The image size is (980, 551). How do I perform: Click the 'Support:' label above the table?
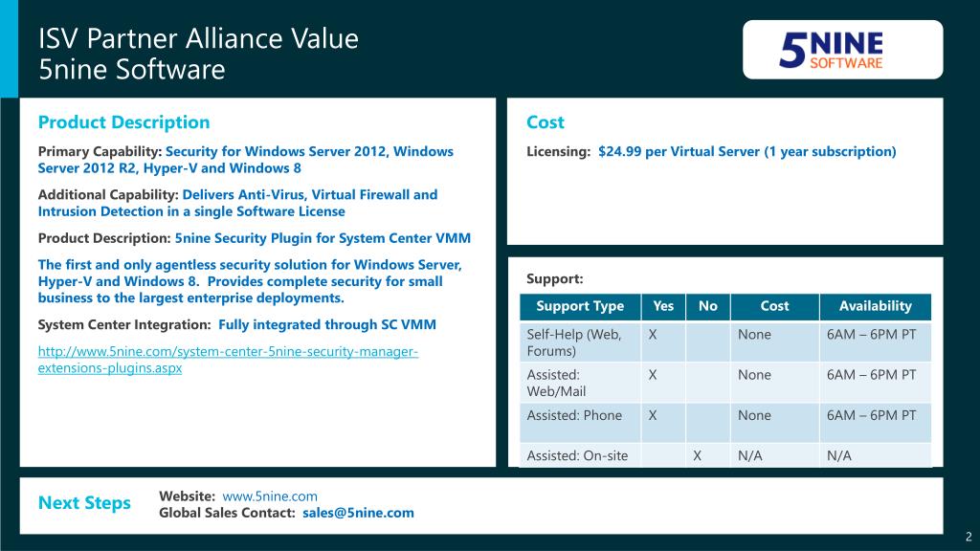(554, 278)
